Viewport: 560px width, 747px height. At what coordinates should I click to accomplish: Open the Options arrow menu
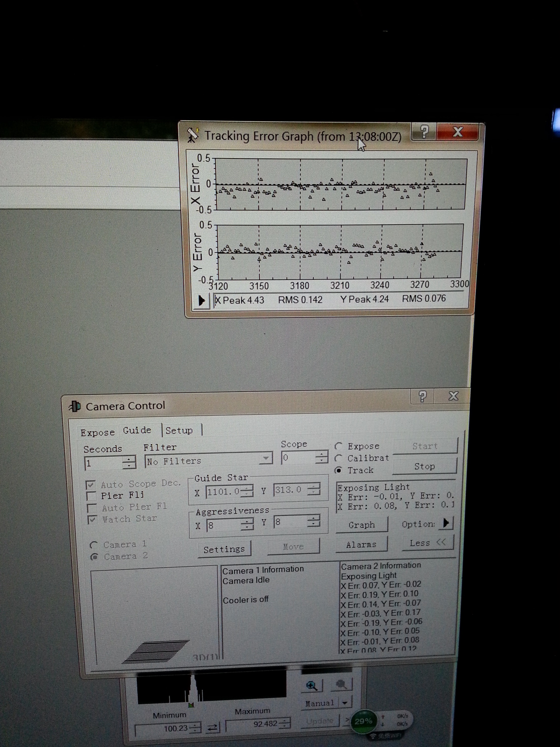446,523
